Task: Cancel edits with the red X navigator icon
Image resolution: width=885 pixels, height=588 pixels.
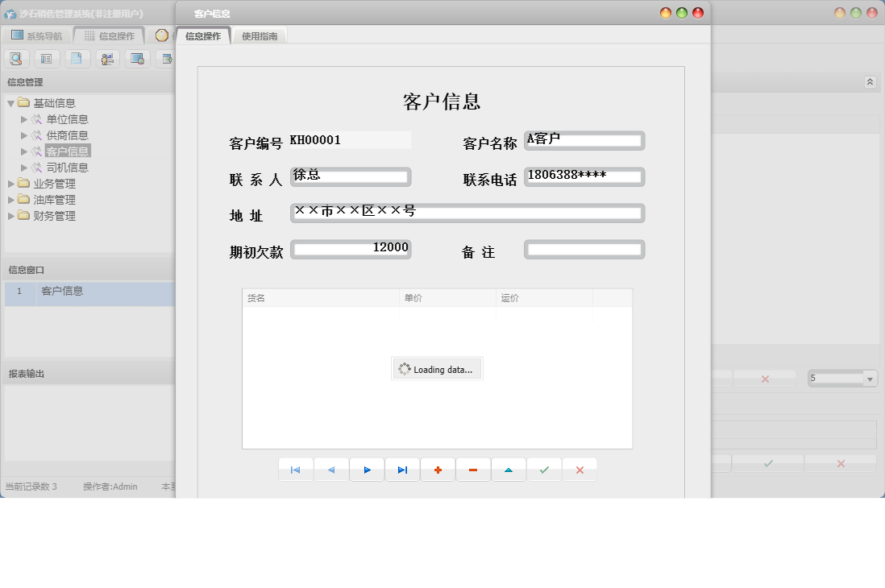Action: pyautogui.click(x=580, y=469)
